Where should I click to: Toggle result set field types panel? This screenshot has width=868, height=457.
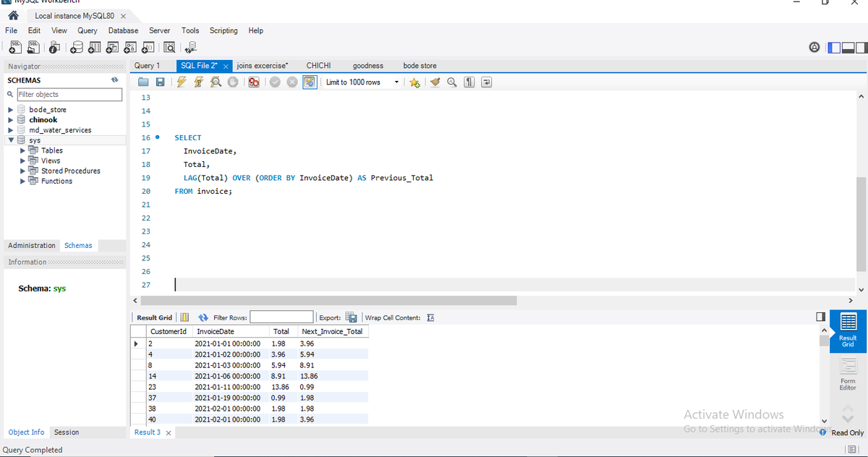point(820,317)
